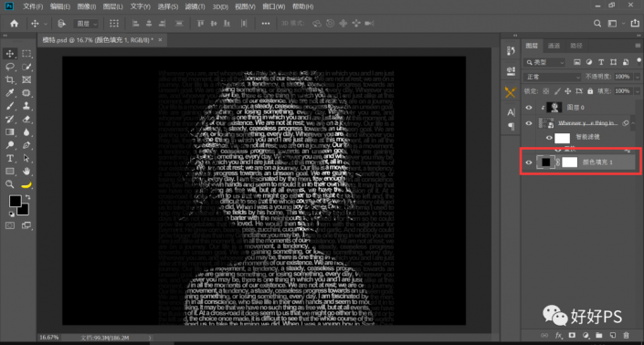Open the 滤镜(T) menu
The image size is (644, 345).
195,6
